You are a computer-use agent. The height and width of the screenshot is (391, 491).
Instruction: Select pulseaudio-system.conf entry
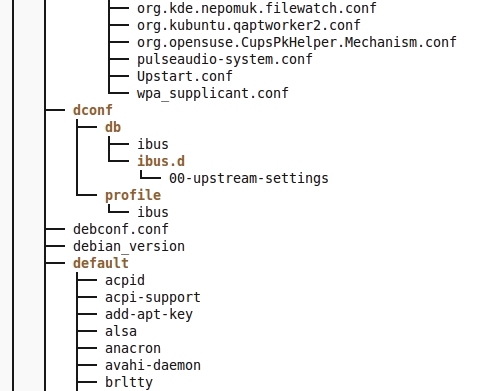click(x=225, y=60)
